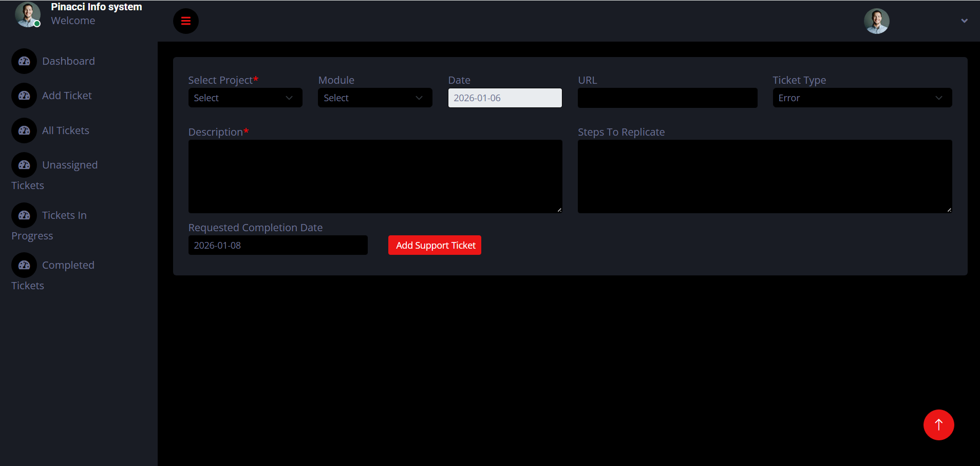Click into the URL input field
This screenshot has width=980, height=466.
click(x=667, y=98)
